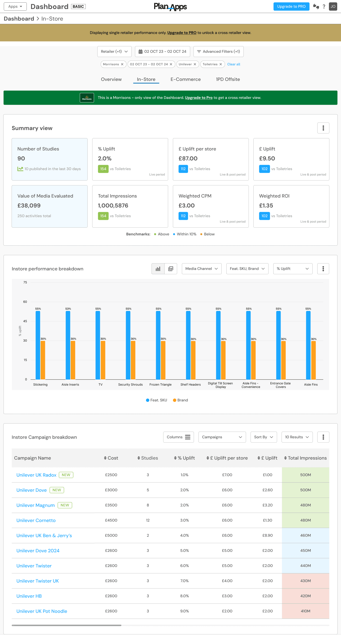
Task: Select the In-Store tab
Action: pos(146,79)
